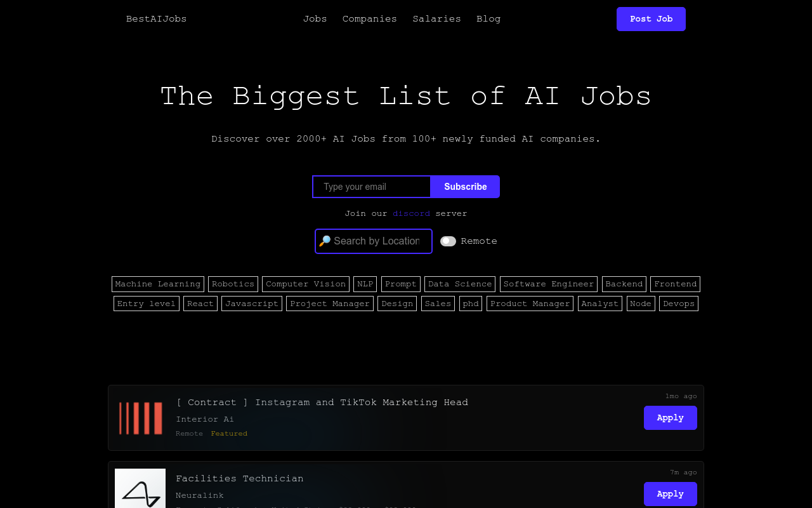The image size is (812, 508).
Task: Filter by Backend tag
Action: [624, 284]
